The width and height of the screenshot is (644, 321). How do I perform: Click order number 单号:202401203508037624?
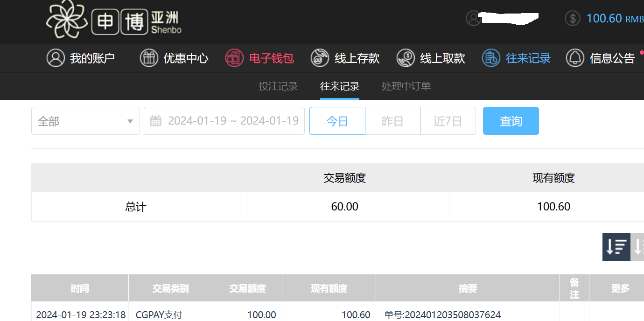tap(442, 314)
